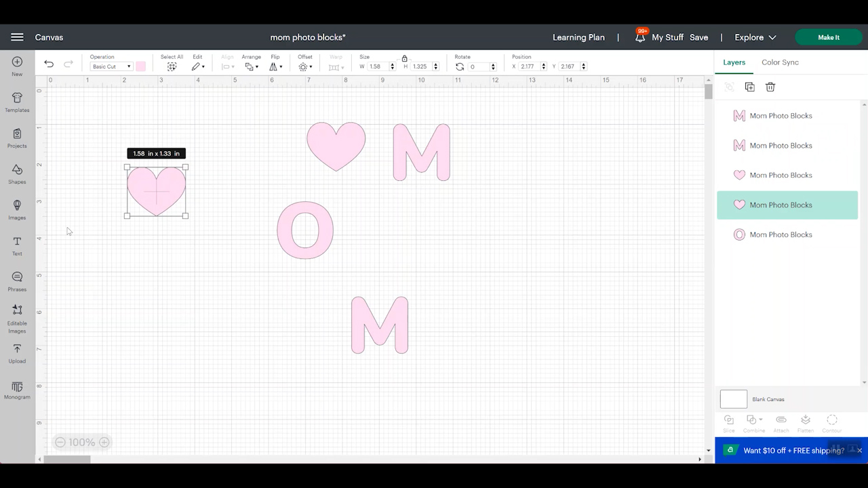Zoom in with plus icon
The width and height of the screenshot is (868, 488).
(104, 442)
